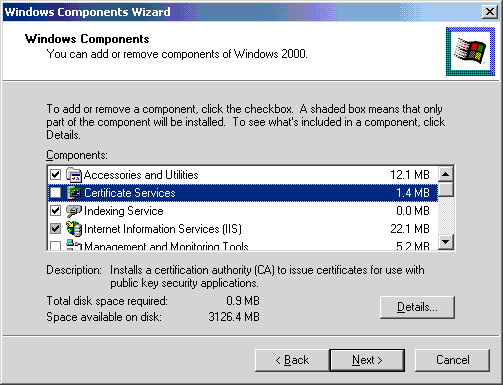Image resolution: width=503 pixels, height=385 pixels.
Task: Click the Indexing Service magnifier icon
Action: (x=74, y=211)
